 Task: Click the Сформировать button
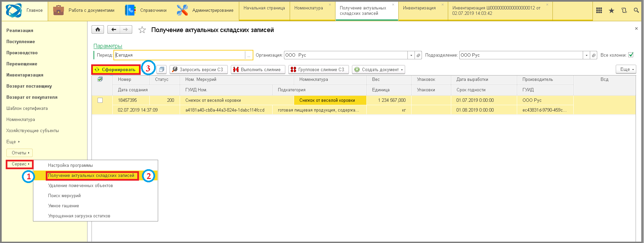[116, 69]
